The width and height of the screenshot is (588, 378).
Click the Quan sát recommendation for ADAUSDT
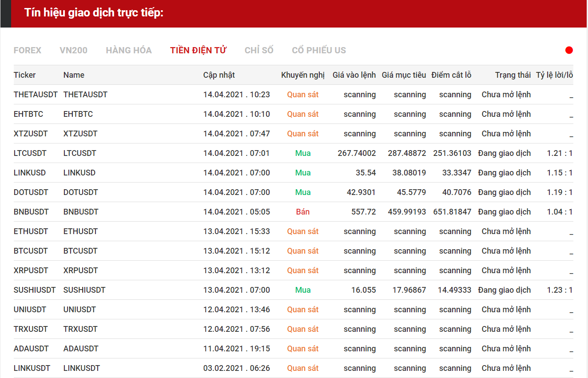pos(303,349)
